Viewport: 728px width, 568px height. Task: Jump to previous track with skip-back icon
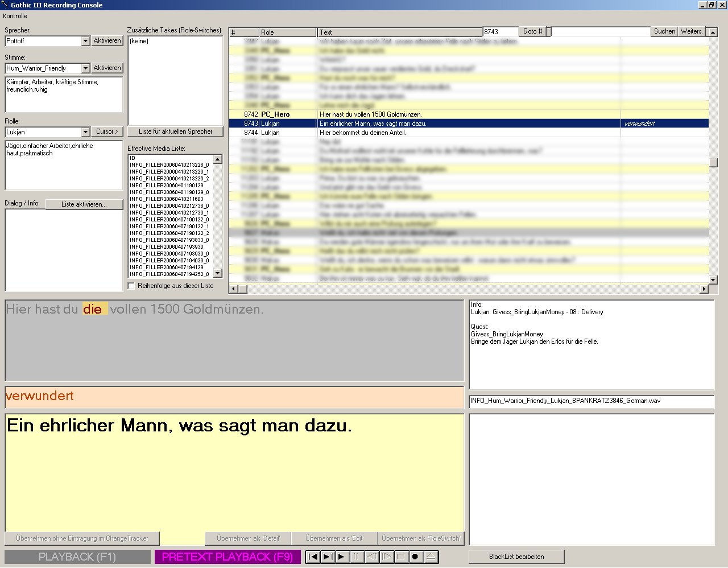[312, 557]
